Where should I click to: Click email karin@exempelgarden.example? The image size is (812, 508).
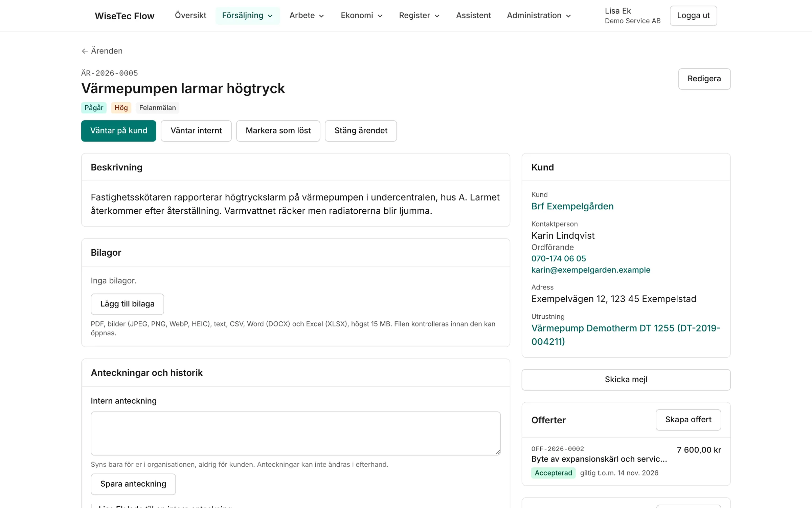(591, 270)
